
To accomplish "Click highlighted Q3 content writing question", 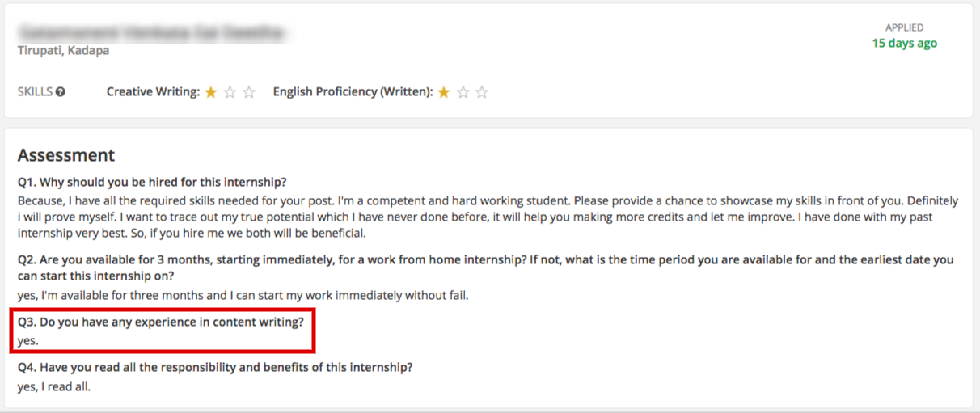I will click(x=160, y=322).
